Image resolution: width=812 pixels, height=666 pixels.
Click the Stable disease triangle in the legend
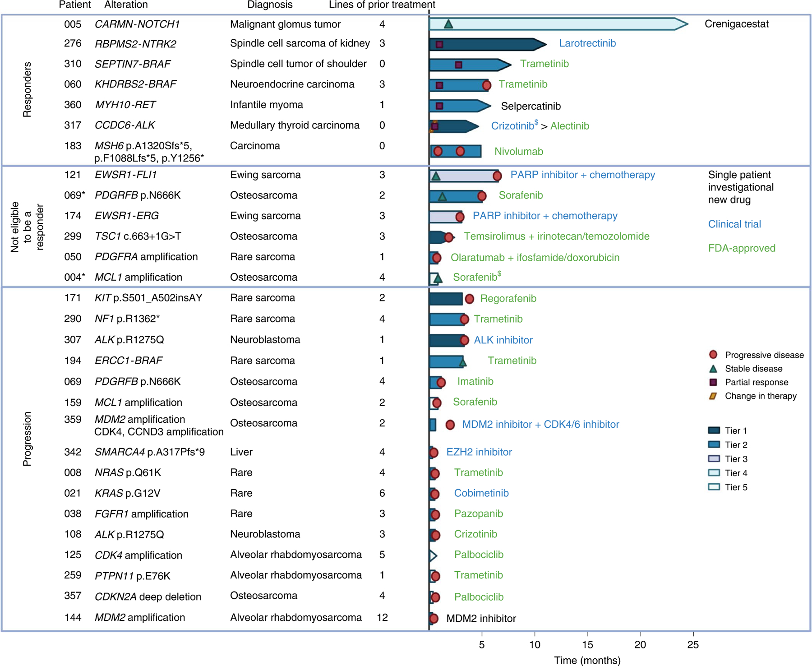click(x=713, y=369)
